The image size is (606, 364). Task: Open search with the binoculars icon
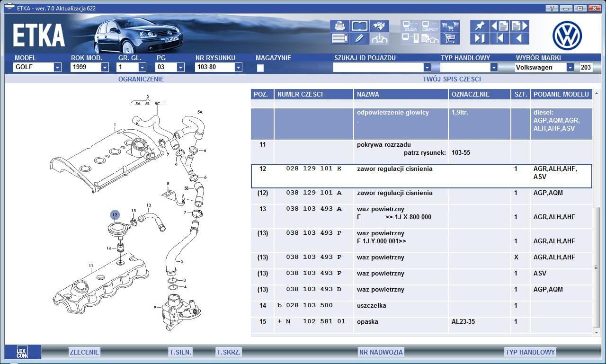coord(379,26)
